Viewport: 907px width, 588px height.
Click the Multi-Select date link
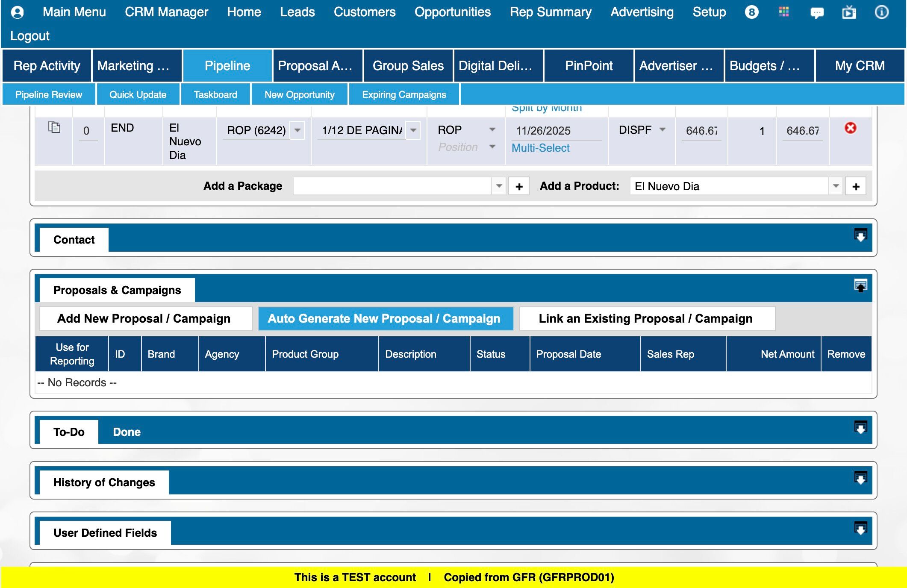[540, 148]
